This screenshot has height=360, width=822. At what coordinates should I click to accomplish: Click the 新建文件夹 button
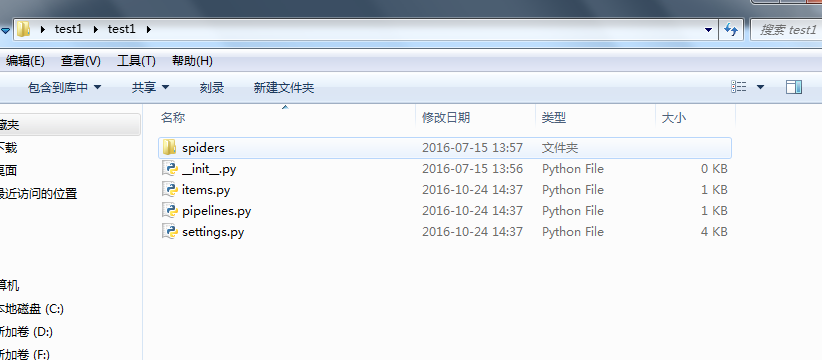(284, 88)
